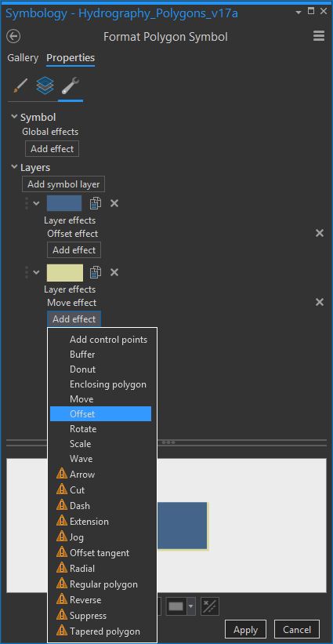
Task: Click the Add symbol layer button
Action: [63, 184]
